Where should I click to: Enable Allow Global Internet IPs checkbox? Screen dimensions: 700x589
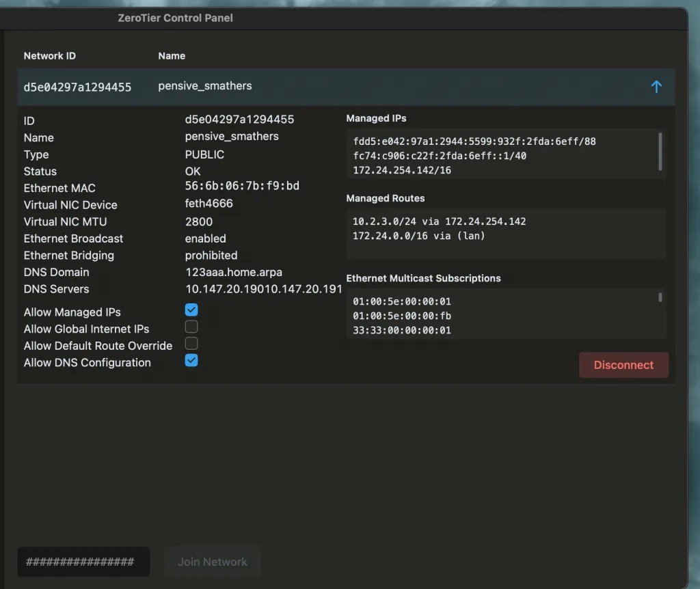191,327
